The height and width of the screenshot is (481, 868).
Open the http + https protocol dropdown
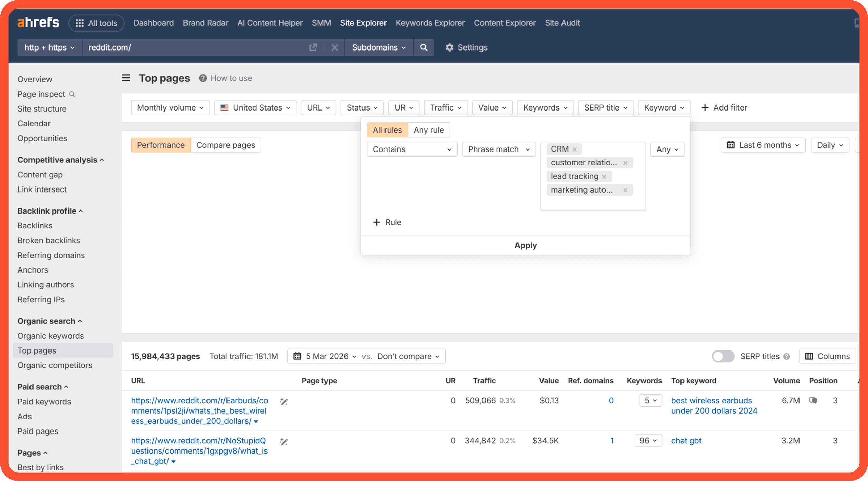click(50, 47)
